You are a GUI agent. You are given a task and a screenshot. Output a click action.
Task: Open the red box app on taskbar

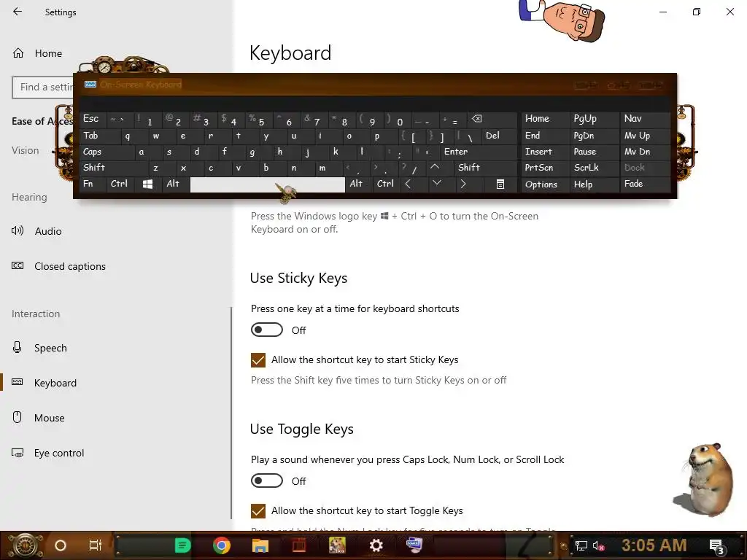click(298, 545)
